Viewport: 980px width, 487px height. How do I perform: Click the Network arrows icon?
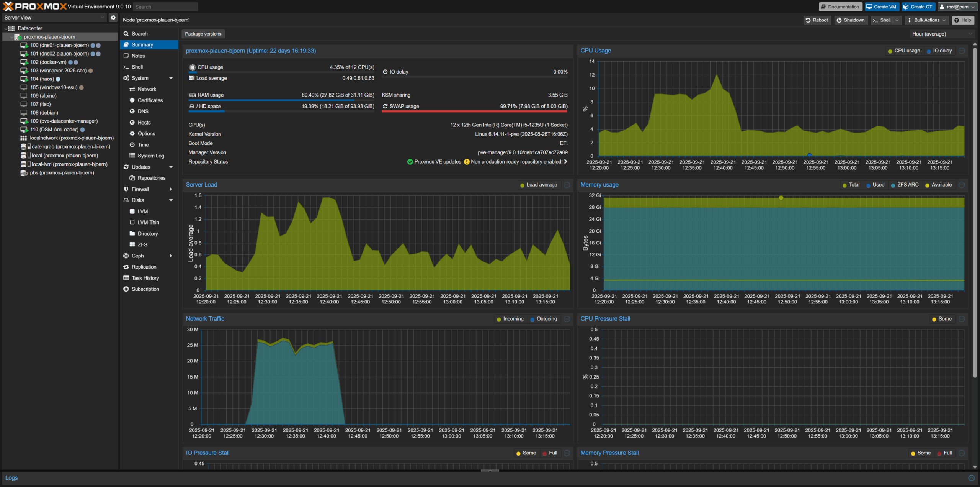132,89
